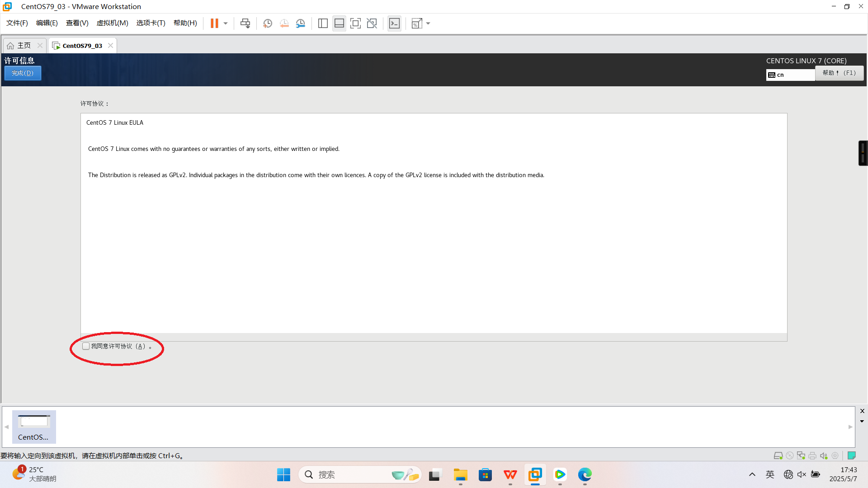The image size is (868, 488).
Task: Toggle the thumbnail bar view icon
Action: point(339,23)
